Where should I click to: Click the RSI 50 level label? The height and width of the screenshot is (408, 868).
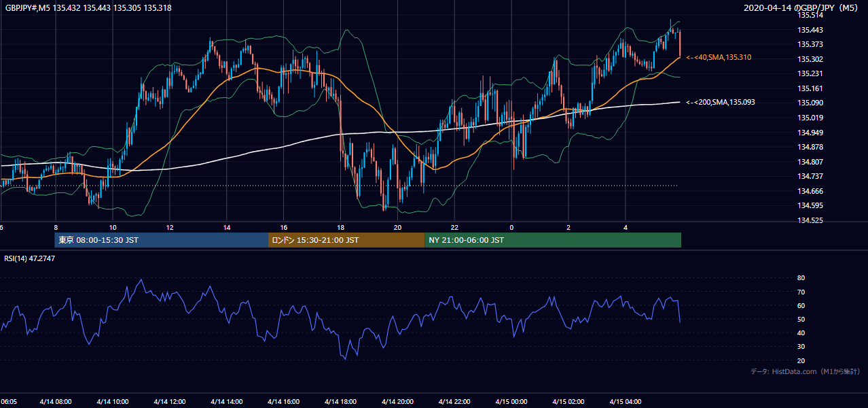click(801, 319)
